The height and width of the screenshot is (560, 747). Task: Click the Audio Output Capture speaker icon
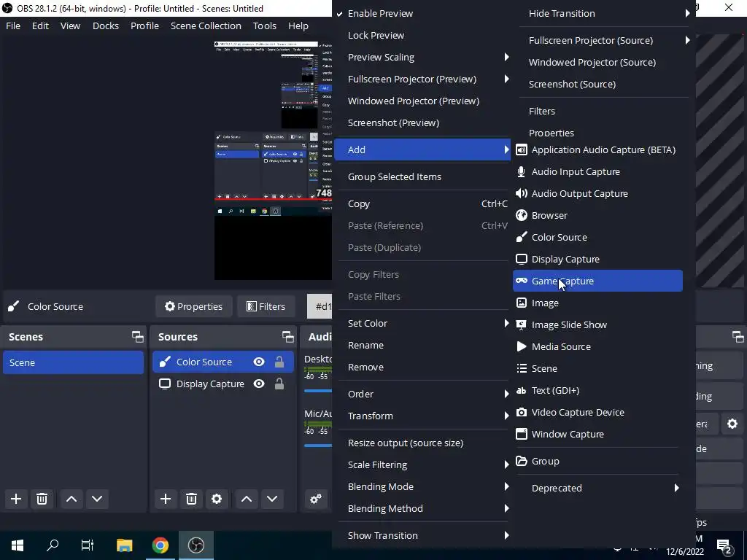[522, 194]
